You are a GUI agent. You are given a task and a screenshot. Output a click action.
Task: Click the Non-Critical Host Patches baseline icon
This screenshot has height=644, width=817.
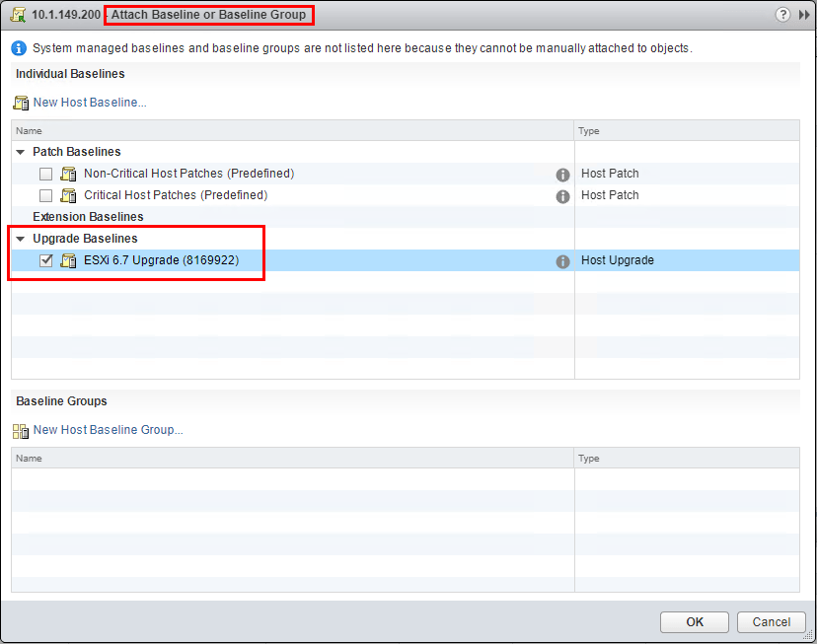[x=68, y=174]
